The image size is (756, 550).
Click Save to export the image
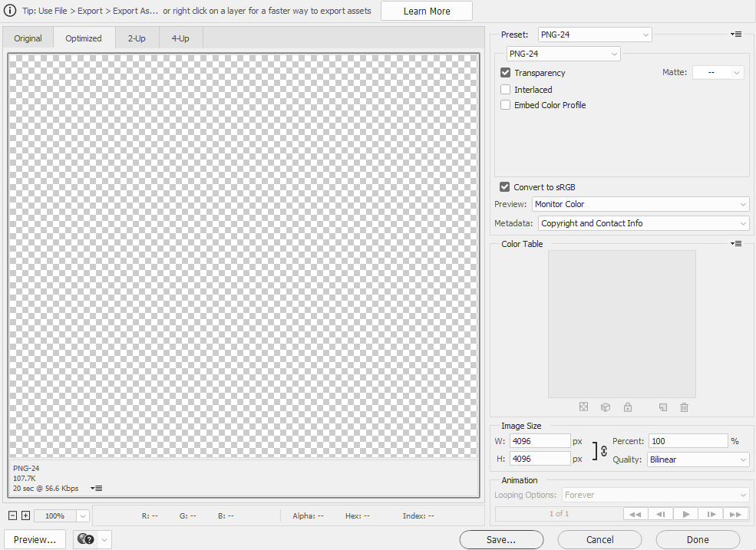click(x=500, y=539)
